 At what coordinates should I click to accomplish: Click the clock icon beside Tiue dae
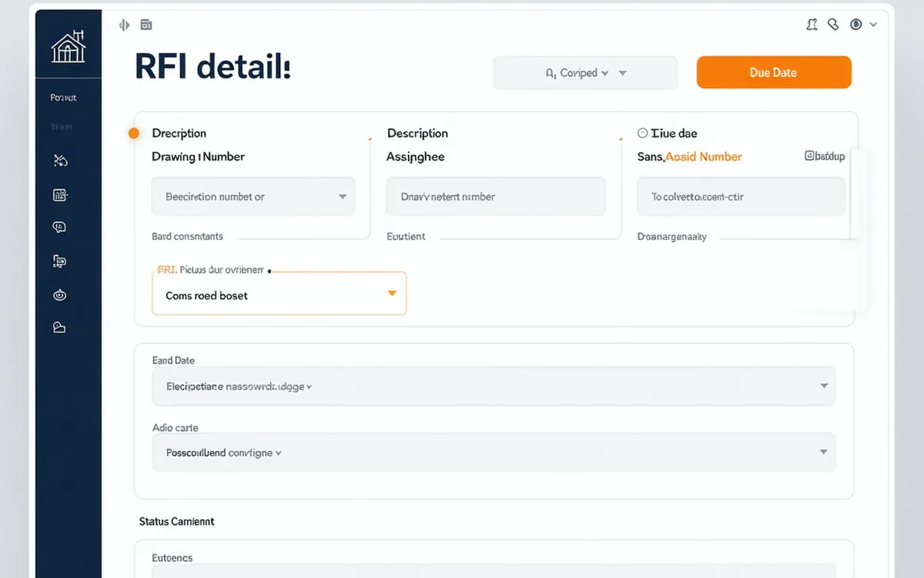[643, 133]
